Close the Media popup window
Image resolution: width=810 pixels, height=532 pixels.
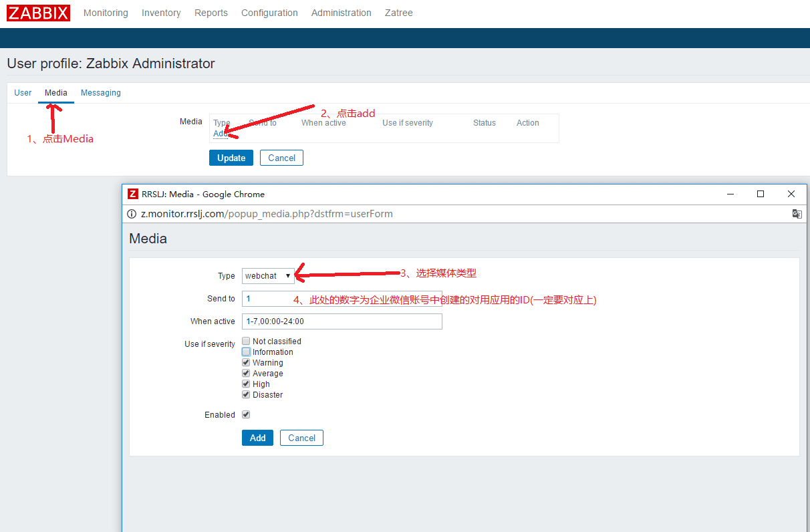tap(791, 194)
